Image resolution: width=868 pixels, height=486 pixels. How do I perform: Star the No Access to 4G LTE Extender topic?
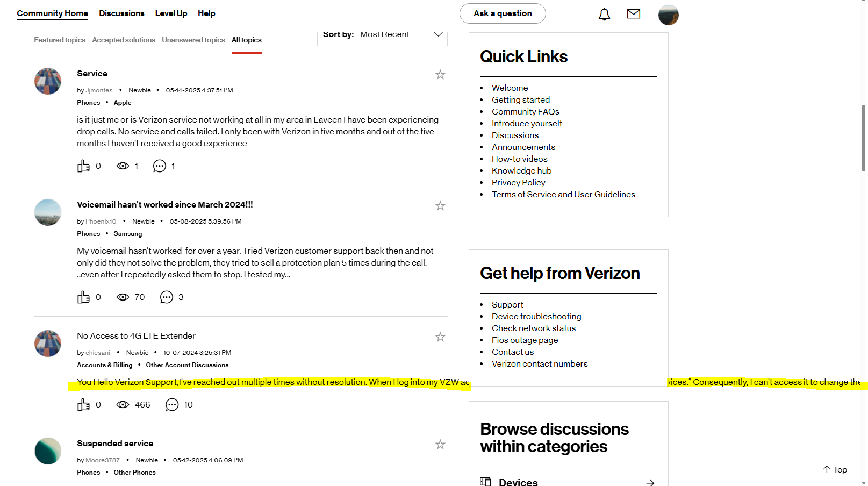[440, 337]
